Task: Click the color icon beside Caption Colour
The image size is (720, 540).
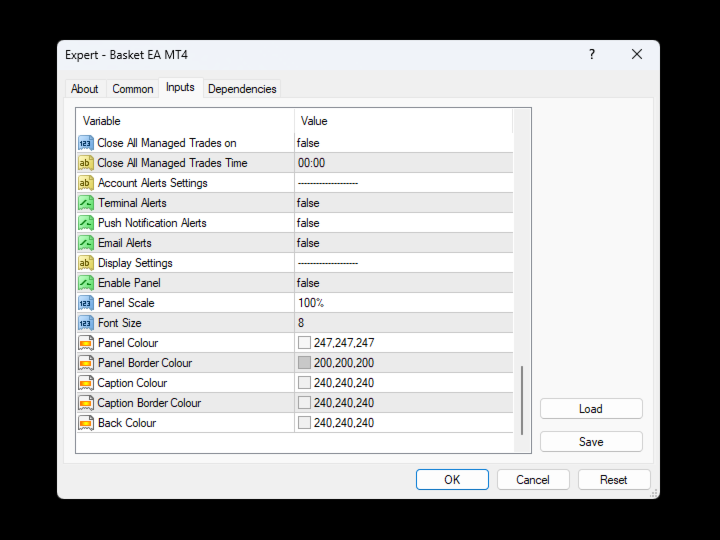Action: [86, 383]
